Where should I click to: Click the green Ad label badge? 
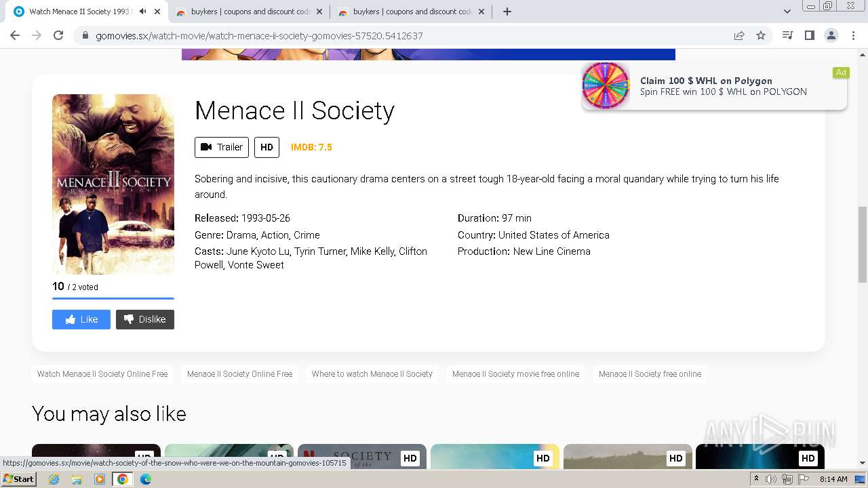841,73
